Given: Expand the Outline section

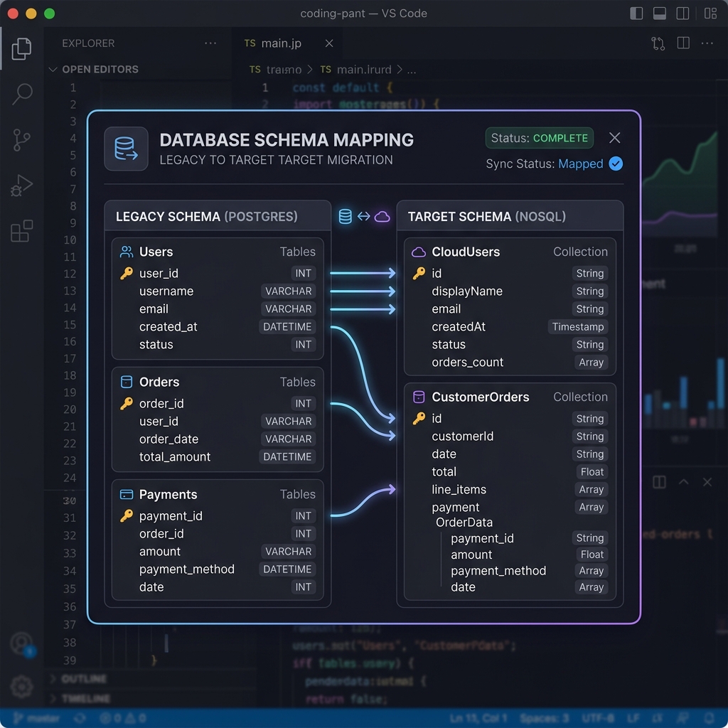Looking at the screenshot, I should click(53, 678).
